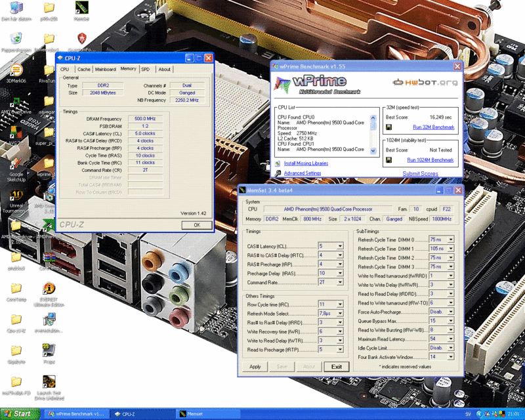
Task: Click the DRAM Frequency 500.0 MHz field
Action: [145, 119]
